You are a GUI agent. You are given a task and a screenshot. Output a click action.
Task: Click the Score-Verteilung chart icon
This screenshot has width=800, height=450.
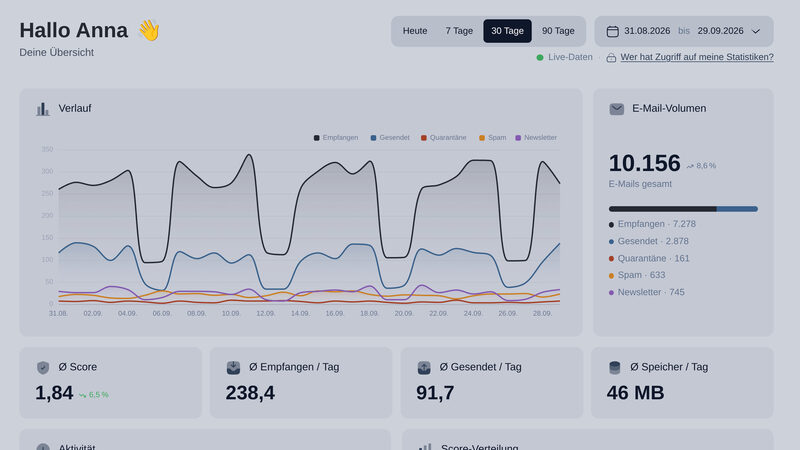click(x=425, y=447)
